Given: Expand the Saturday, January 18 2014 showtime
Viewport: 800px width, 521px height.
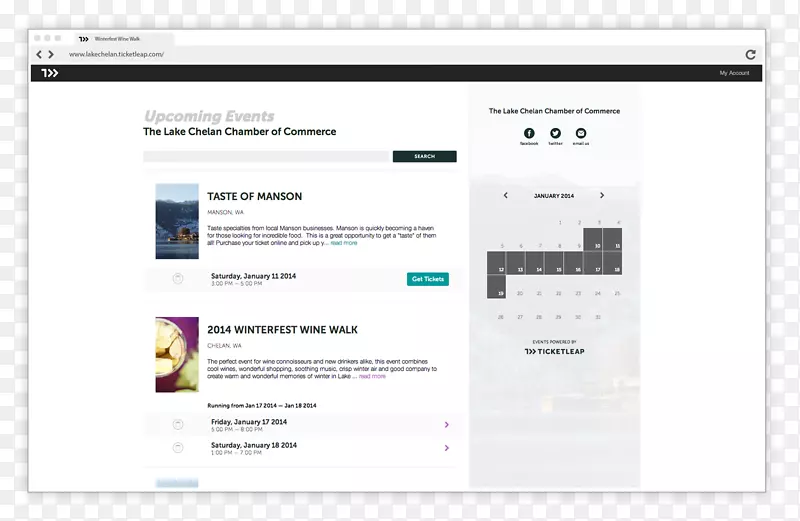Looking at the screenshot, I should click(x=446, y=448).
